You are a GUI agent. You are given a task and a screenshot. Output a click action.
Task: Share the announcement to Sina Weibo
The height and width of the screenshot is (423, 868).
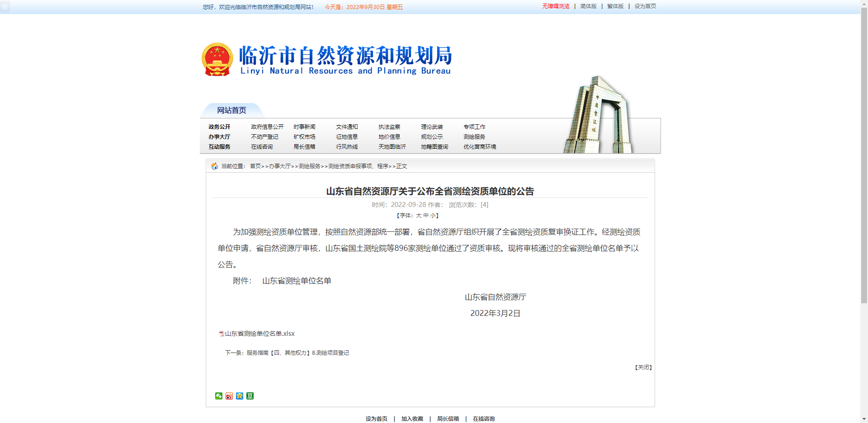coord(229,395)
